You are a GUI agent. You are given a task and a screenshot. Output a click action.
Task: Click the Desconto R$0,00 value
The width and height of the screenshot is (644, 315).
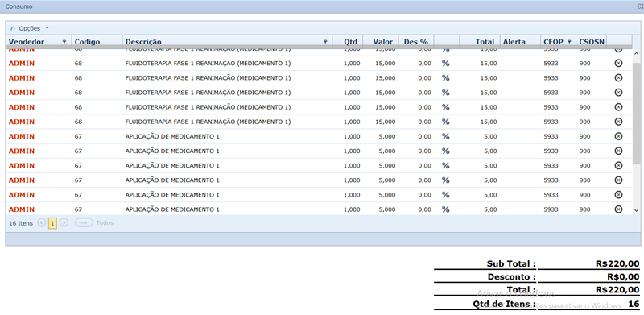point(623,277)
